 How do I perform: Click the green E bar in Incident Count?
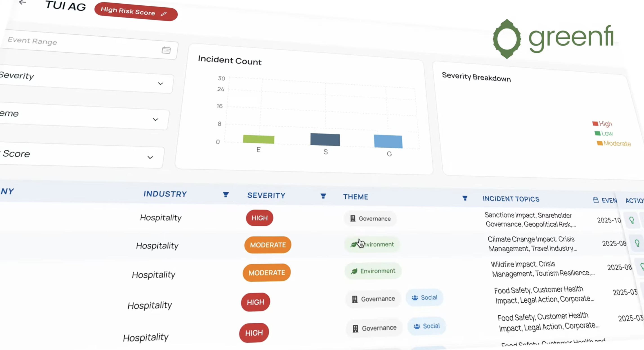259,139
